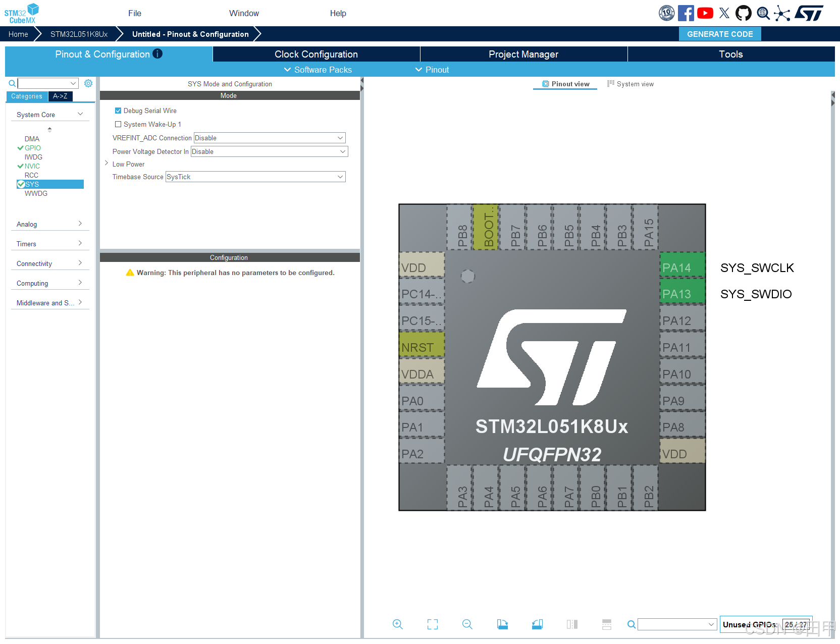Open the Timebase Source dropdown
Screen dimensions: 840x644
pos(255,177)
